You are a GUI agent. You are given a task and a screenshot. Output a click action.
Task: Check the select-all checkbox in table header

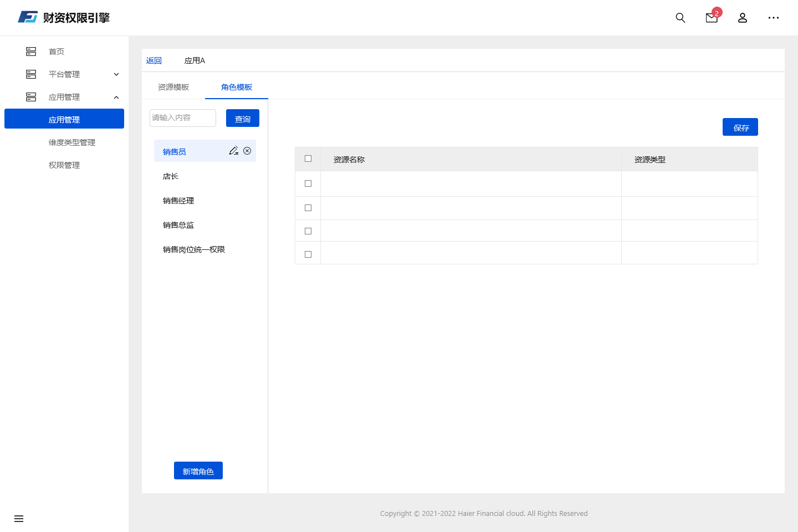308,158
